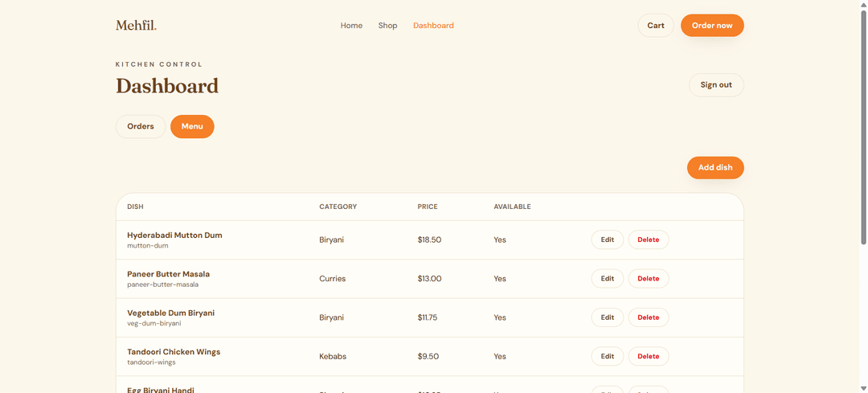
Task: Click Biryani category for Hyderabadi Mutton Dum
Action: pyautogui.click(x=332, y=240)
